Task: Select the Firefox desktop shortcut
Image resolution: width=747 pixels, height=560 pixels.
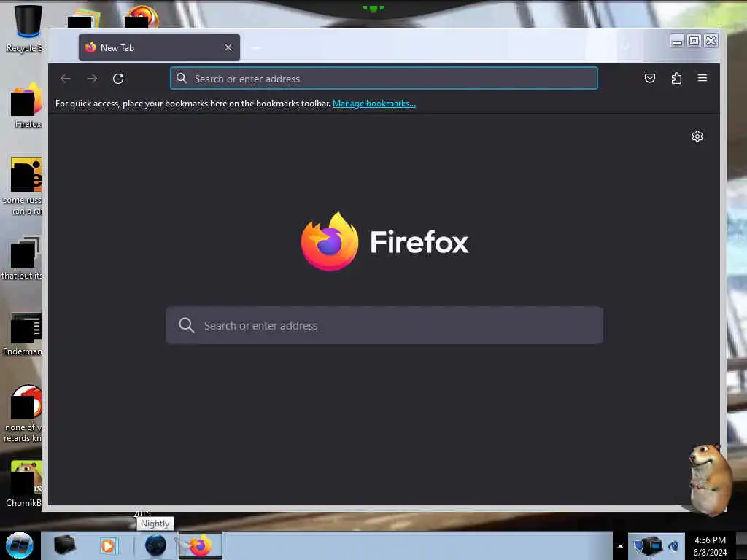Action: [27, 105]
